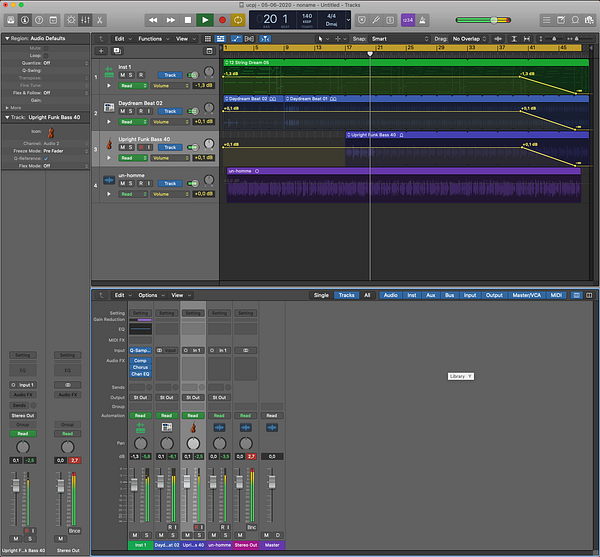Show Aux channel strips in mixer
Viewport: 600px width, 557px height.
pyautogui.click(x=431, y=295)
